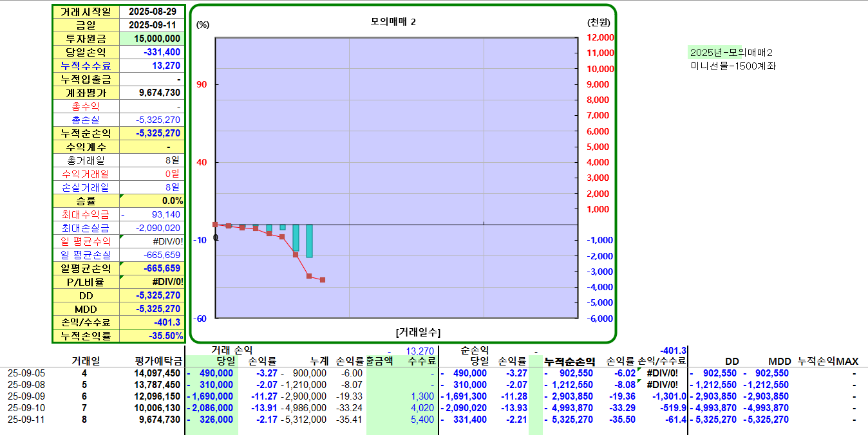Select the 누적입출금 label cell

coord(86,79)
